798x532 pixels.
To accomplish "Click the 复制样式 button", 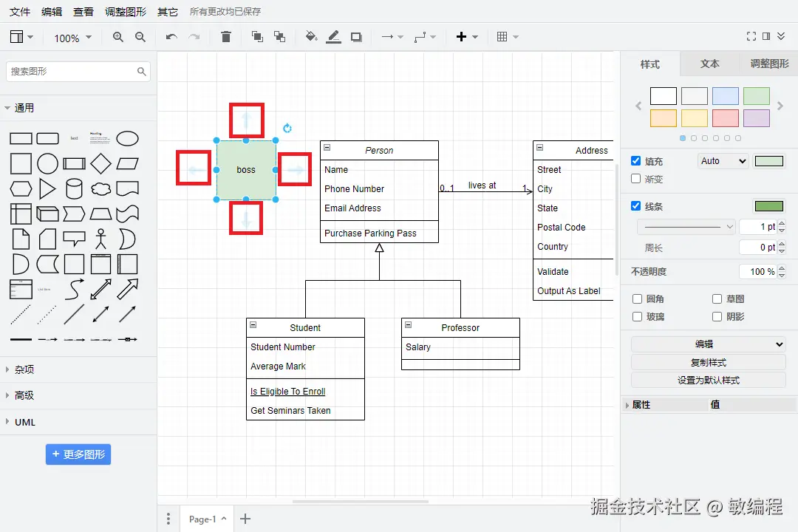I will (709, 363).
